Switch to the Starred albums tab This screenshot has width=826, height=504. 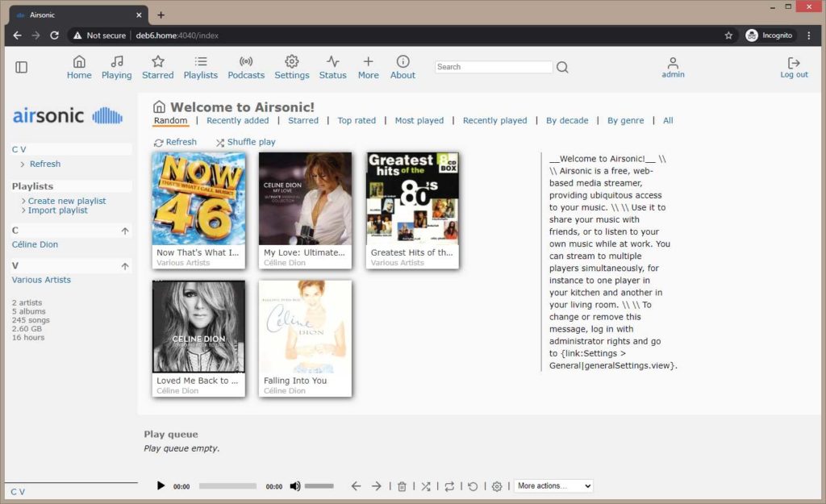[303, 121]
